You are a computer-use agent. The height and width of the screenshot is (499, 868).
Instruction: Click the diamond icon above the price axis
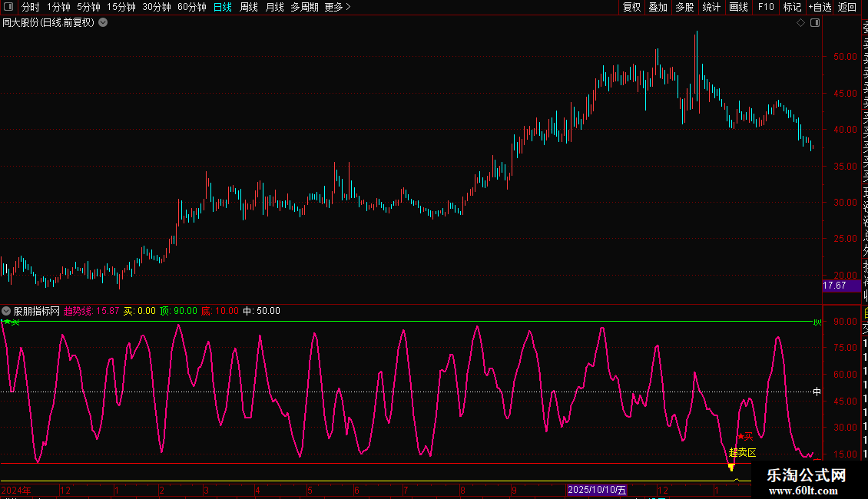[800, 23]
